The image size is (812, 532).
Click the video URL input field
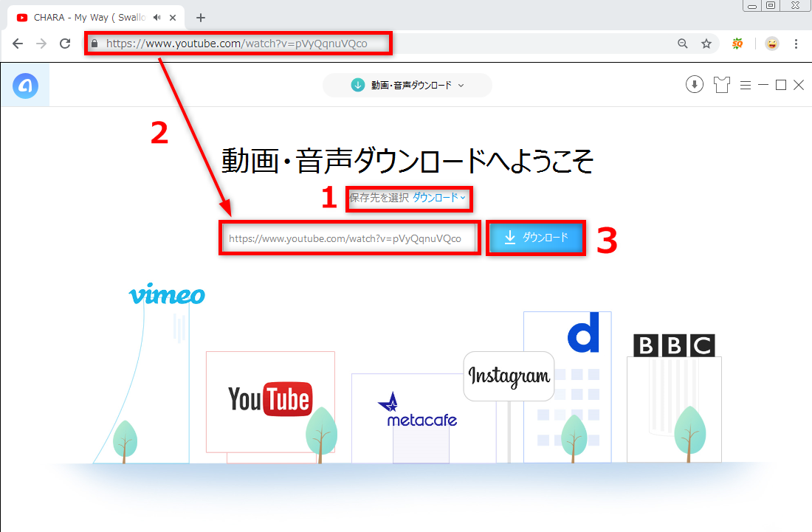coord(350,238)
